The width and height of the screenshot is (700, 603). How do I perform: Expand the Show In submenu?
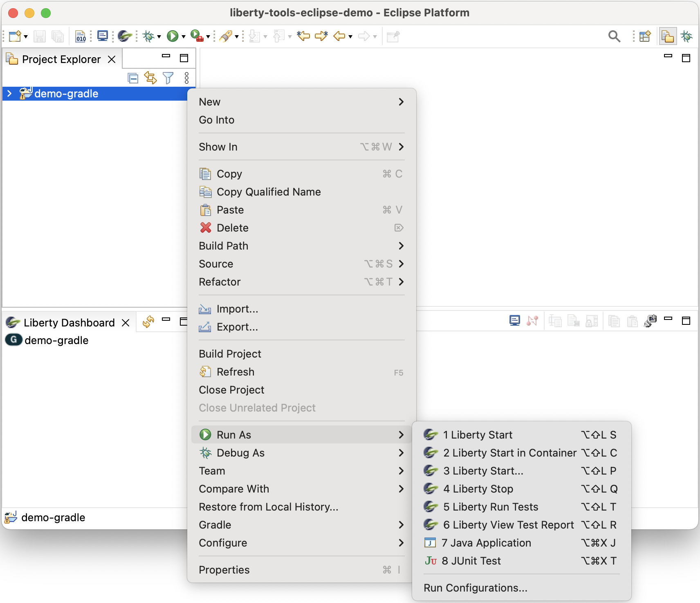point(301,147)
